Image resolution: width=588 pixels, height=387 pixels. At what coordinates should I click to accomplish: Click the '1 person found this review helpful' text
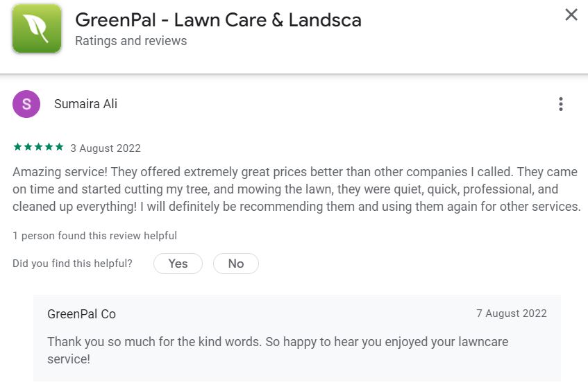point(94,236)
